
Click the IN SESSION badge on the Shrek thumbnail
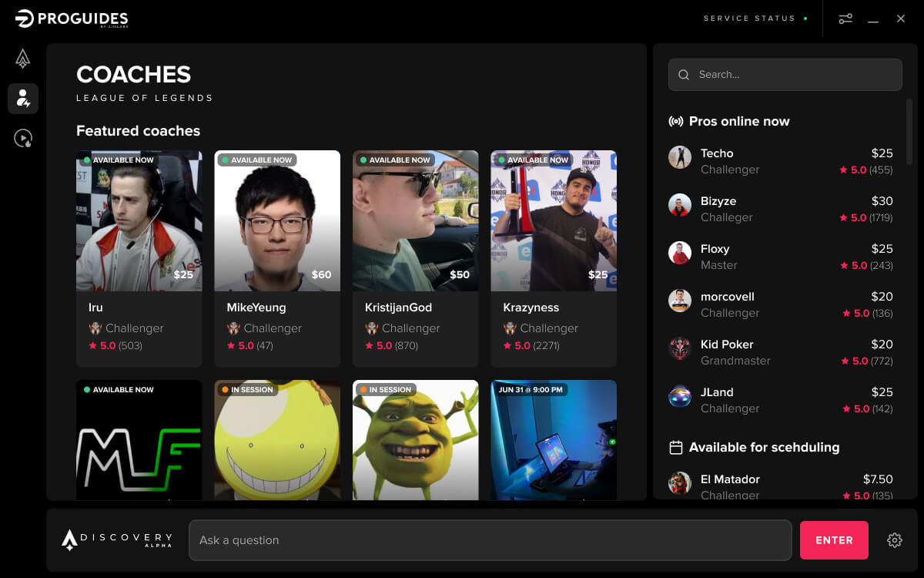tap(388, 389)
